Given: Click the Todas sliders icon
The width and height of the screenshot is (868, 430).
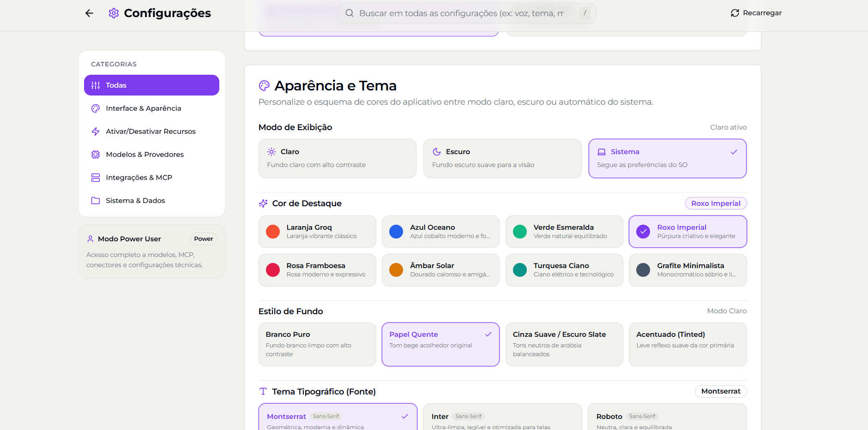Looking at the screenshot, I should click(x=96, y=85).
